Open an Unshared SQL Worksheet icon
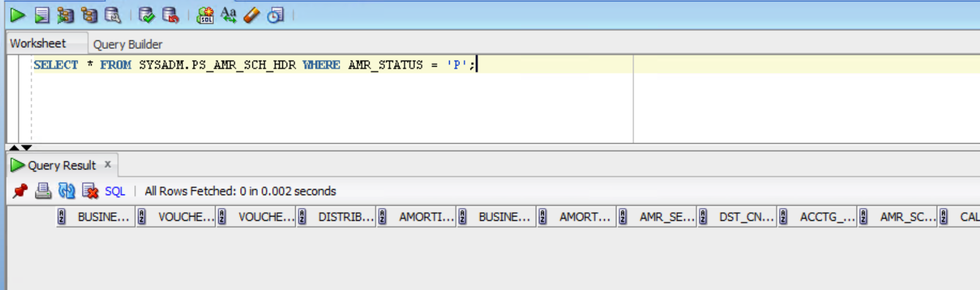The width and height of the screenshot is (980, 290). click(205, 15)
